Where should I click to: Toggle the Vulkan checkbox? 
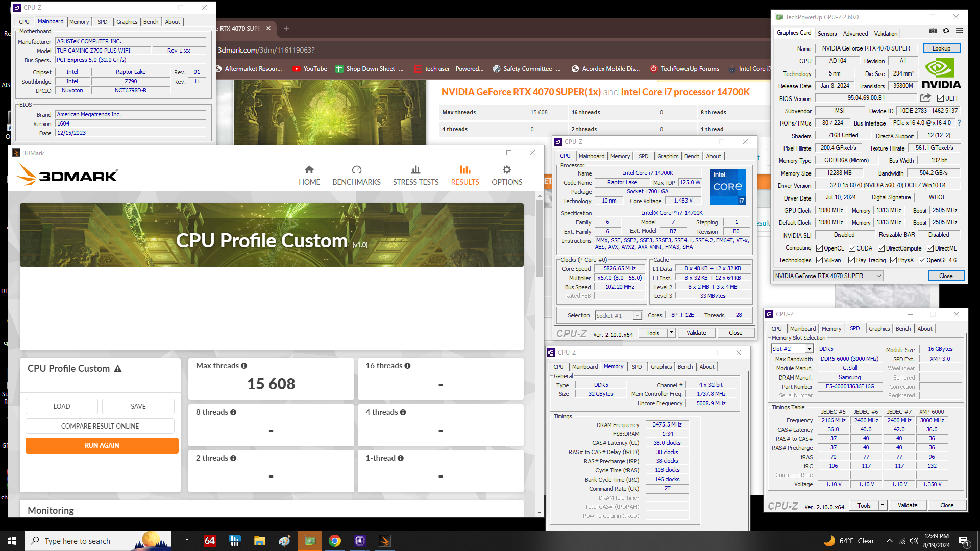[819, 260]
